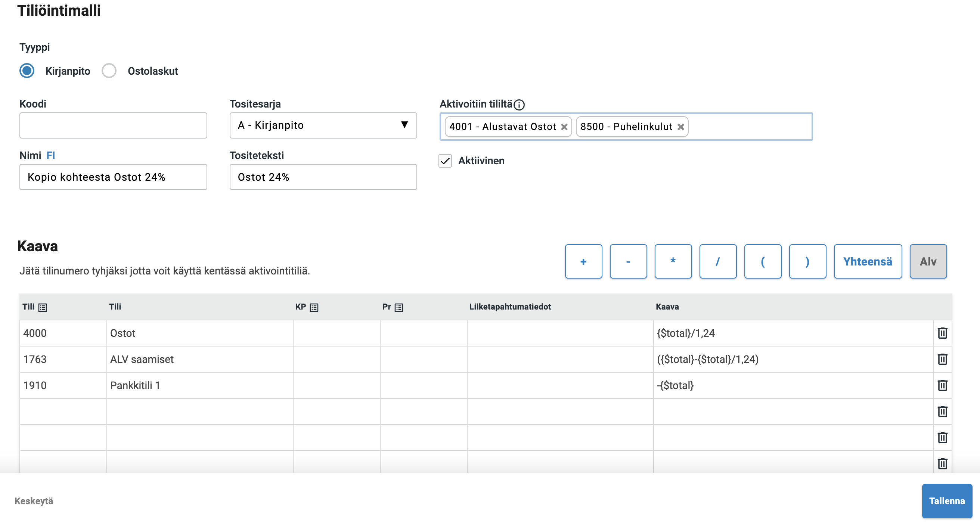Remove 8500 - Puhelinkulut tag
The width and height of the screenshot is (980, 522).
(680, 127)
